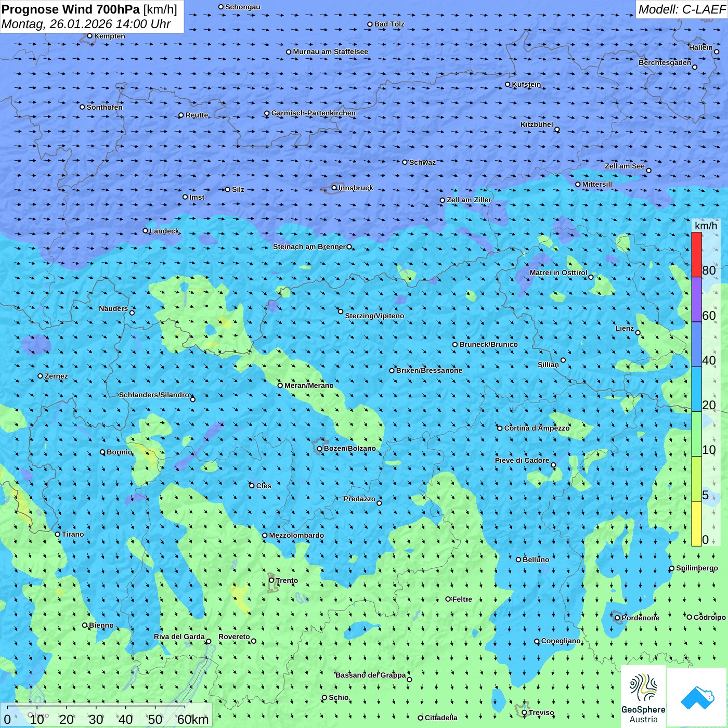Image resolution: width=728 pixels, height=728 pixels.
Task: Click the GeoSphere Austria logo
Action: [x=643, y=697]
